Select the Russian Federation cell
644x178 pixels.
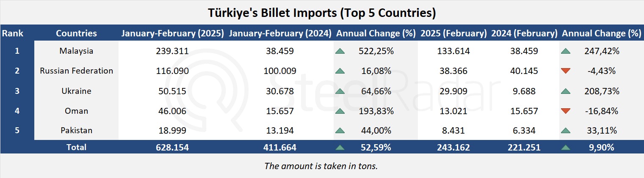76,71
